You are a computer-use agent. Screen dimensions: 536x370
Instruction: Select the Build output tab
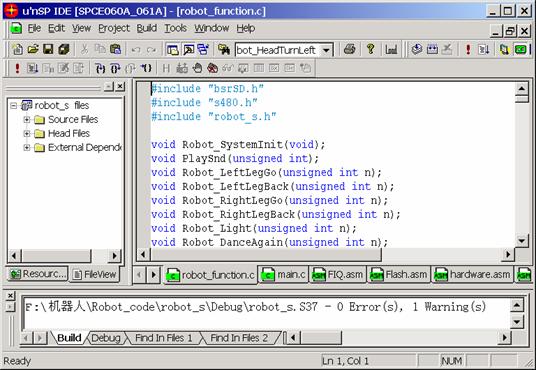point(69,338)
